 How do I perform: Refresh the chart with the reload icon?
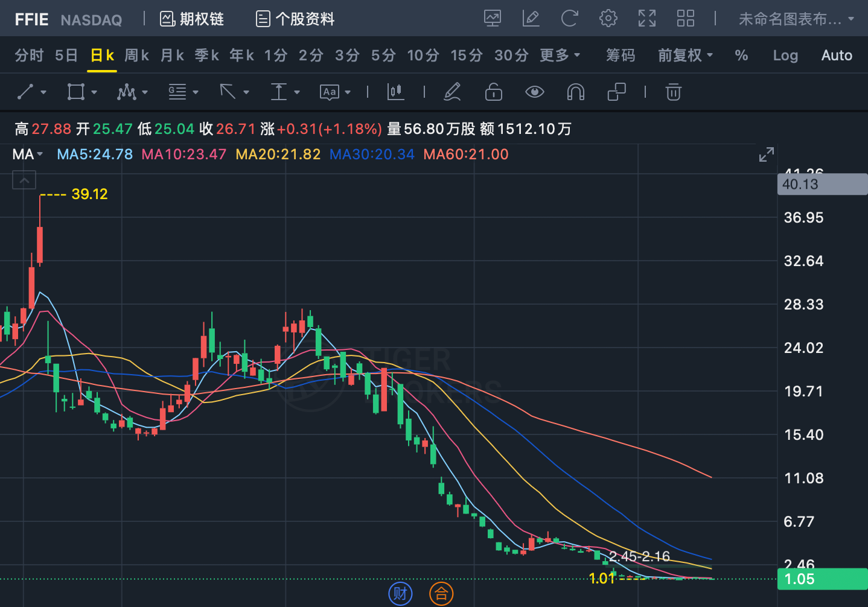point(570,19)
